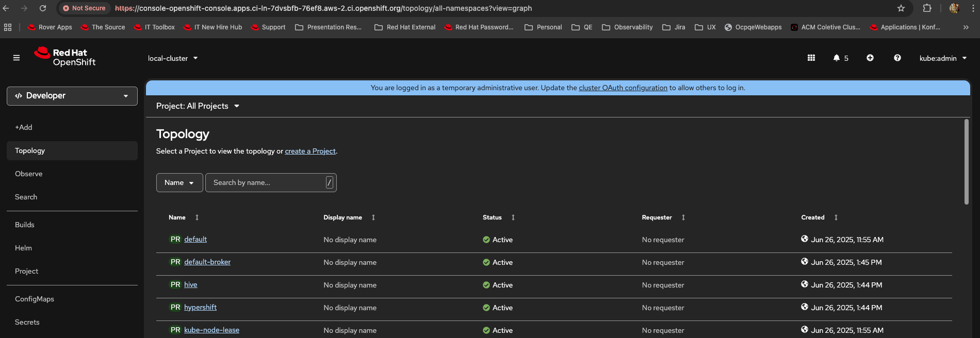This screenshot has width=980, height=338.
Task: Click the notifications bell icon
Action: [x=836, y=58]
